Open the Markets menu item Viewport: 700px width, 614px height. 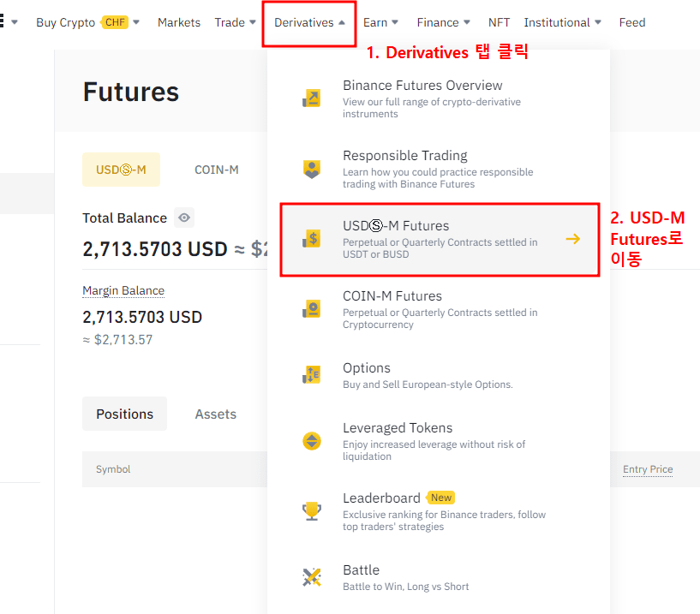click(x=179, y=22)
